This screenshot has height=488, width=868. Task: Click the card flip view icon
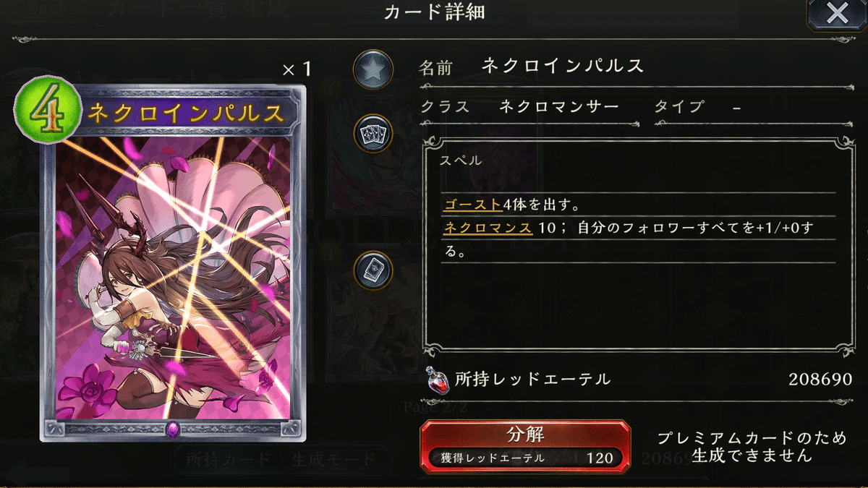pos(373,270)
